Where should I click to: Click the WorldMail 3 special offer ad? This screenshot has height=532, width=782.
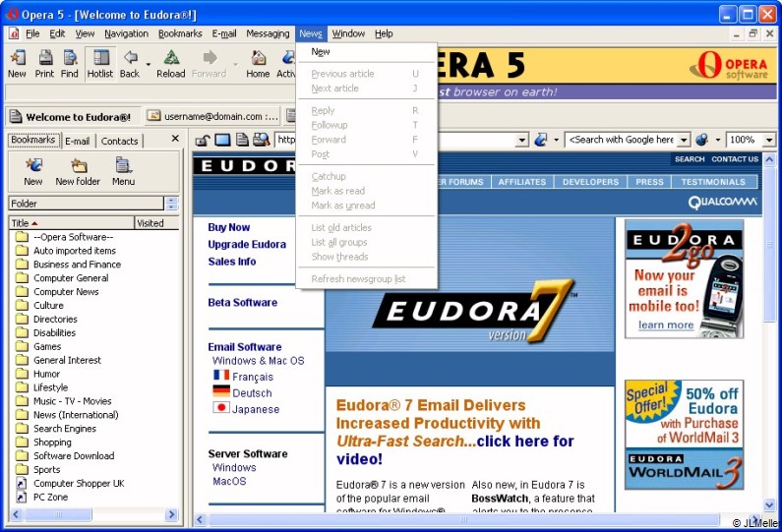[684, 435]
